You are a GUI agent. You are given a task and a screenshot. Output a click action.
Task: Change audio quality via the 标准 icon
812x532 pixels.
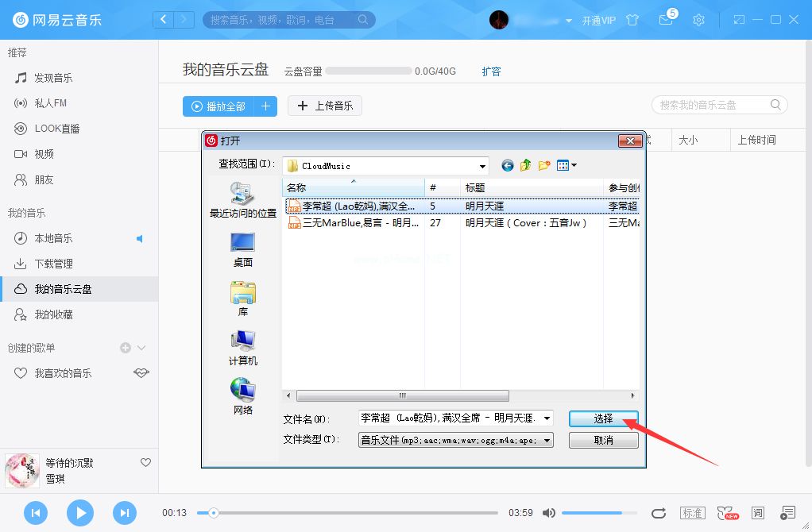click(692, 512)
